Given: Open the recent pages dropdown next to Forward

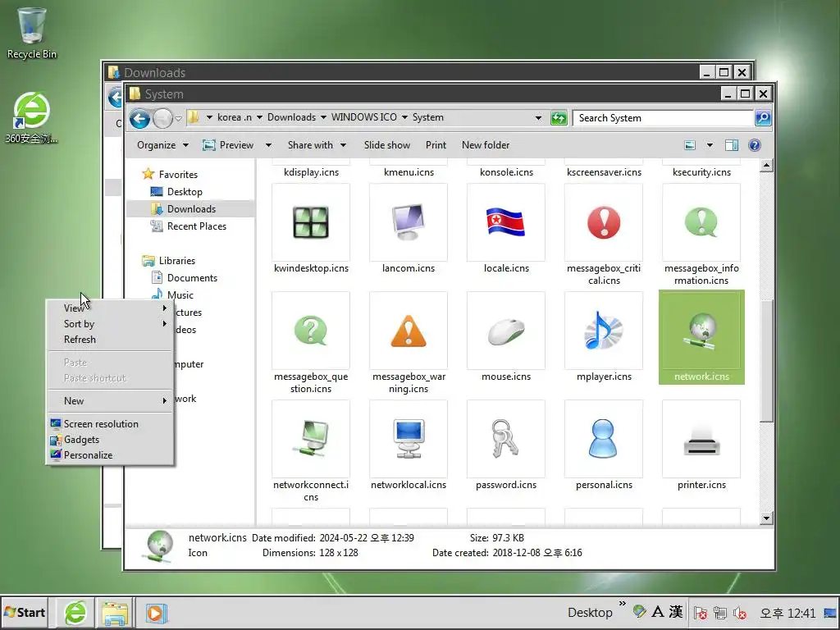Looking at the screenshot, I should point(178,118).
